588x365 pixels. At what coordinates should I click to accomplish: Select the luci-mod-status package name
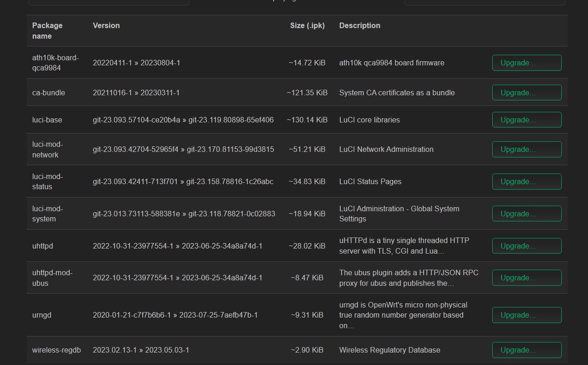pos(47,181)
